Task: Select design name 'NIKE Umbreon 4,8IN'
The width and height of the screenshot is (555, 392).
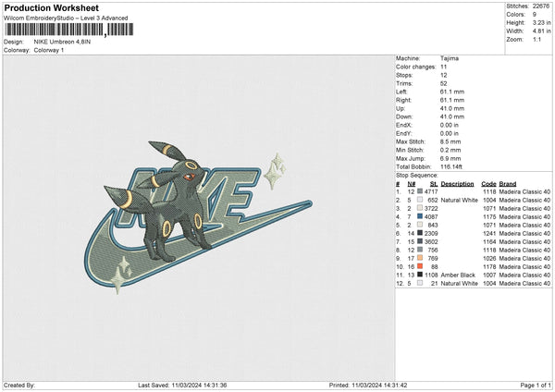Action: point(62,42)
